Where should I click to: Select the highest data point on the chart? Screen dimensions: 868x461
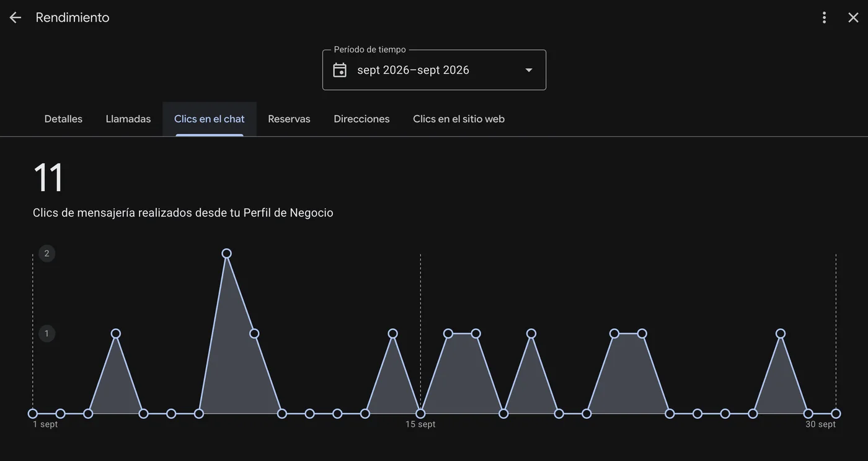(226, 253)
